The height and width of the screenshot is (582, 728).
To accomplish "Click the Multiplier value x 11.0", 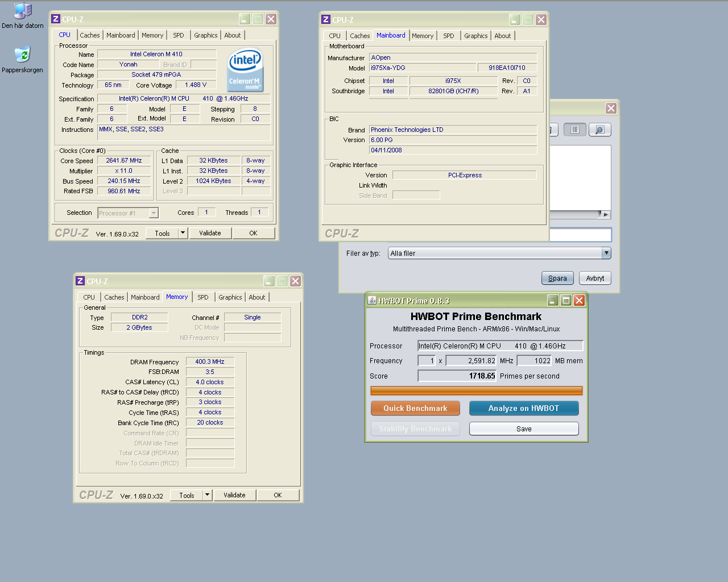I will coord(124,171).
